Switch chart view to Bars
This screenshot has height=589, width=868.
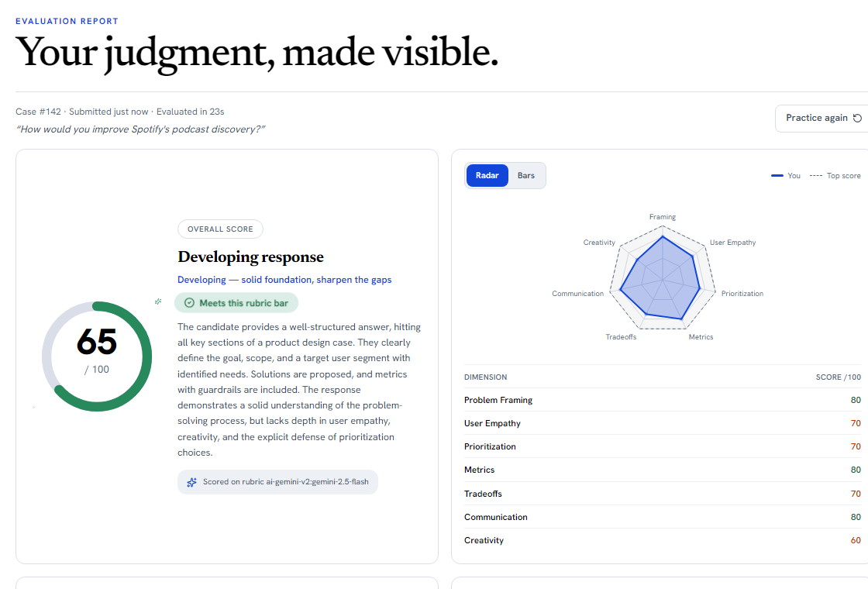coord(526,175)
